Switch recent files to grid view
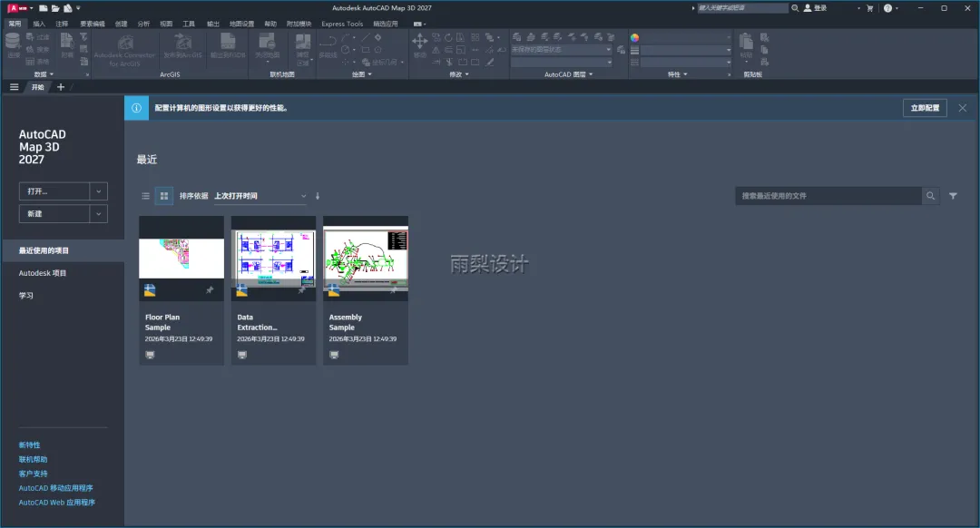The height and width of the screenshot is (528, 980). pos(163,196)
